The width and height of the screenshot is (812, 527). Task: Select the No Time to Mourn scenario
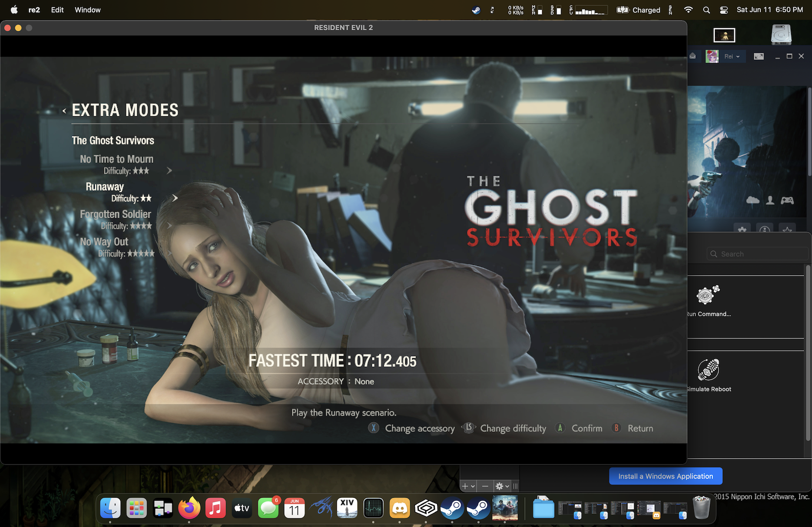(117, 159)
